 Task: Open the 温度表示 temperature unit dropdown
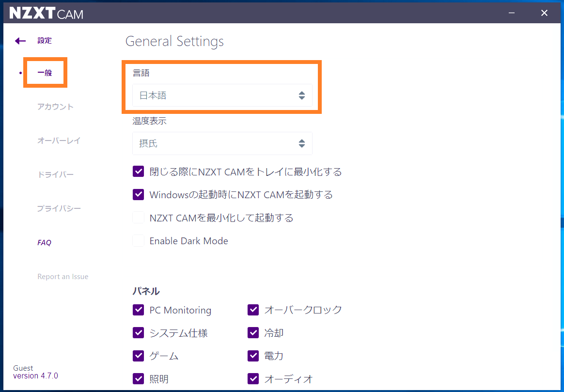pyautogui.click(x=222, y=143)
